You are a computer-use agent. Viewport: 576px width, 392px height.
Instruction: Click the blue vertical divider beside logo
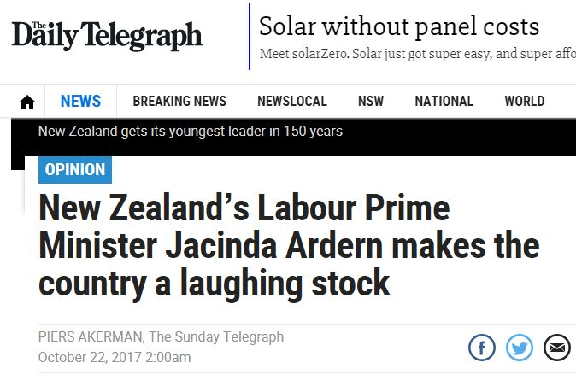pos(250,37)
